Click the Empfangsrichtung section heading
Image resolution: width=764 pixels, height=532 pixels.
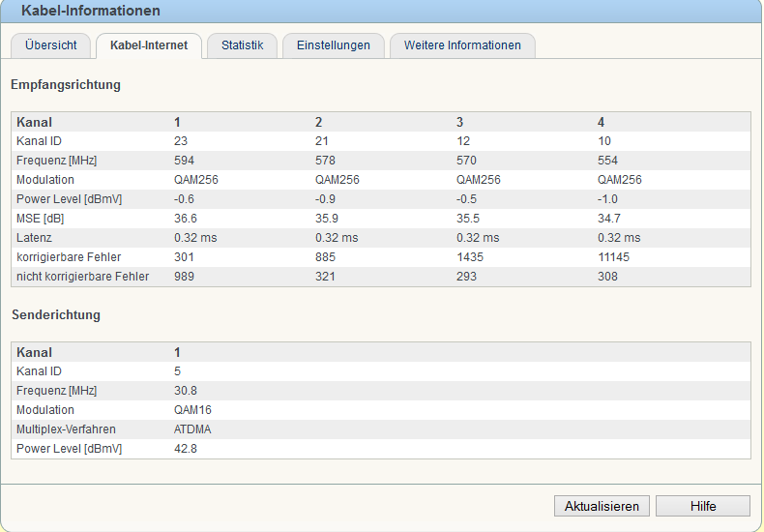tap(66, 85)
